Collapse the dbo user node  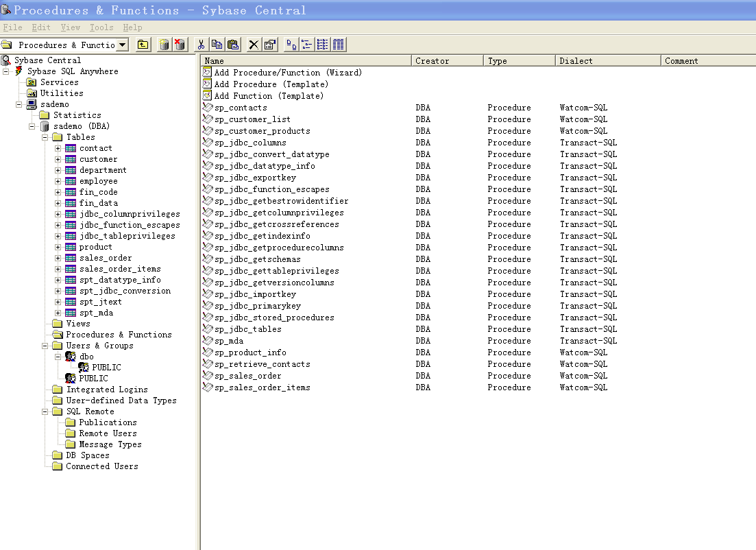pyautogui.click(x=58, y=357)
